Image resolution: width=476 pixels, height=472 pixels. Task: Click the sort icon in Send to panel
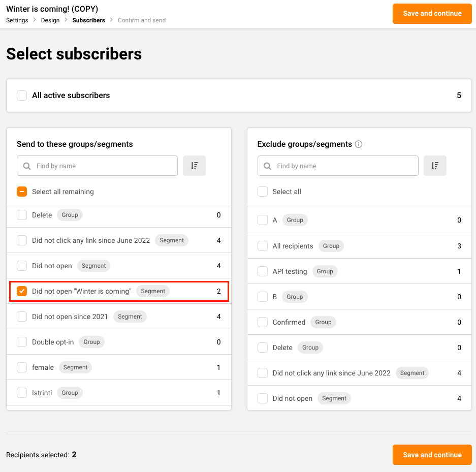click(194, 166)
